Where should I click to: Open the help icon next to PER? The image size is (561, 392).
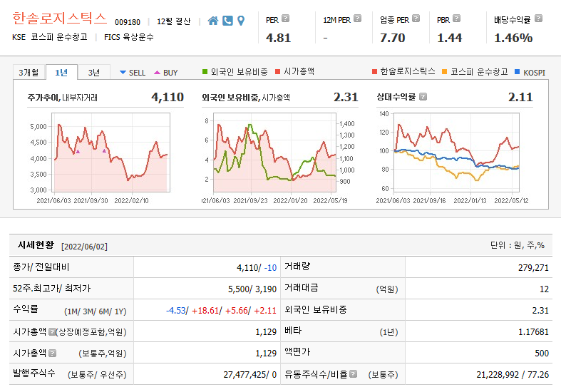[286, 19]
